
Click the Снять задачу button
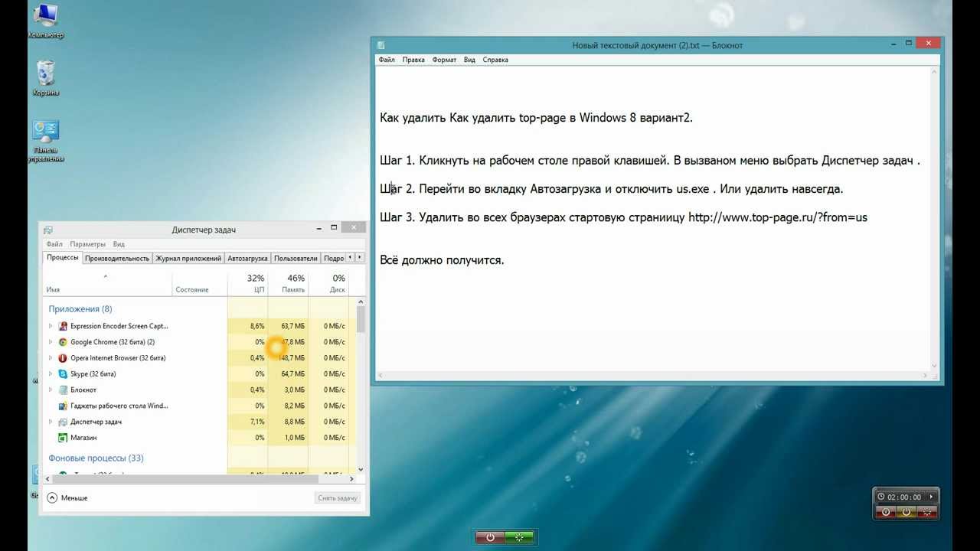pos(338,497)
